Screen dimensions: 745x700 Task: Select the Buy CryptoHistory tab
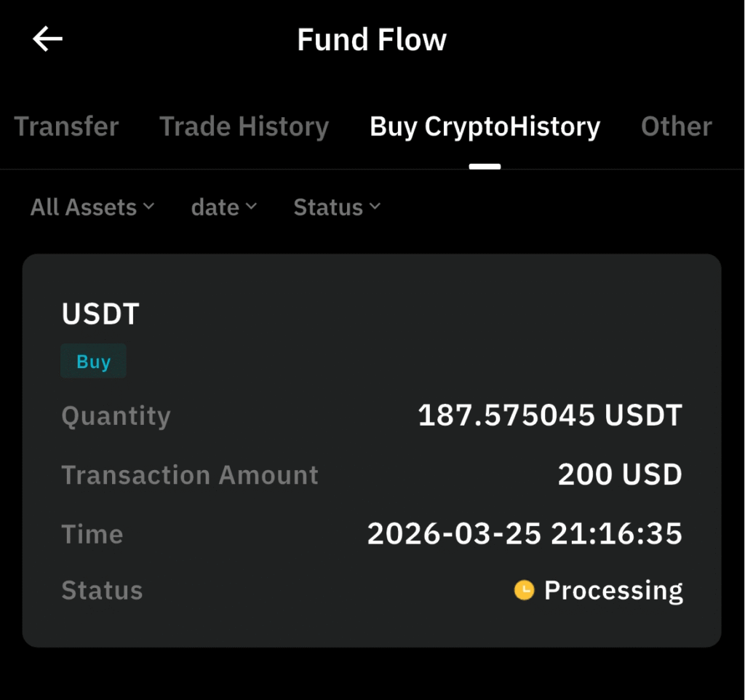pos(485,127)
